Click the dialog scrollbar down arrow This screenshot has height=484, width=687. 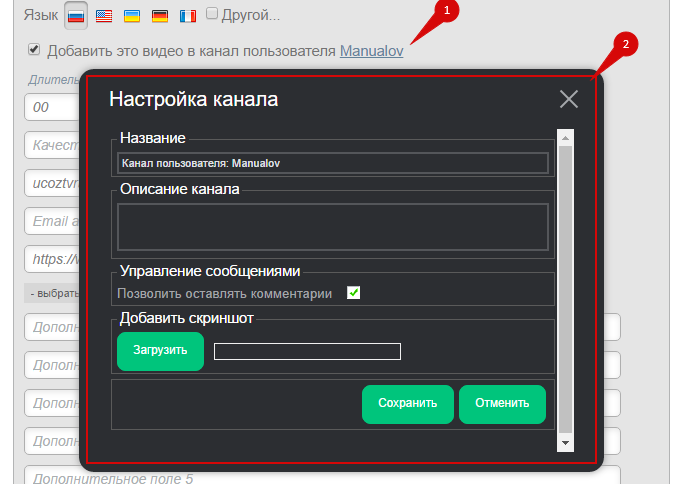[x=566, y=442]
